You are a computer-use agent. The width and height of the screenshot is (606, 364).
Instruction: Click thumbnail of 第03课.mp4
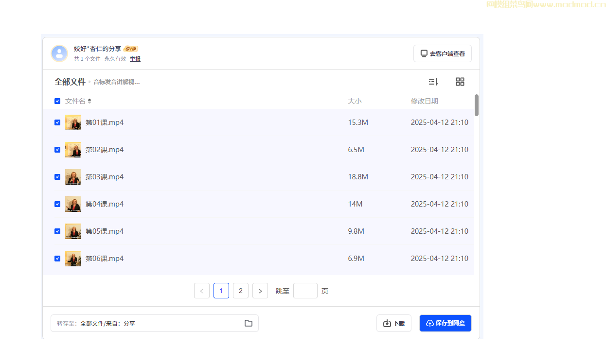coord(73,177)
